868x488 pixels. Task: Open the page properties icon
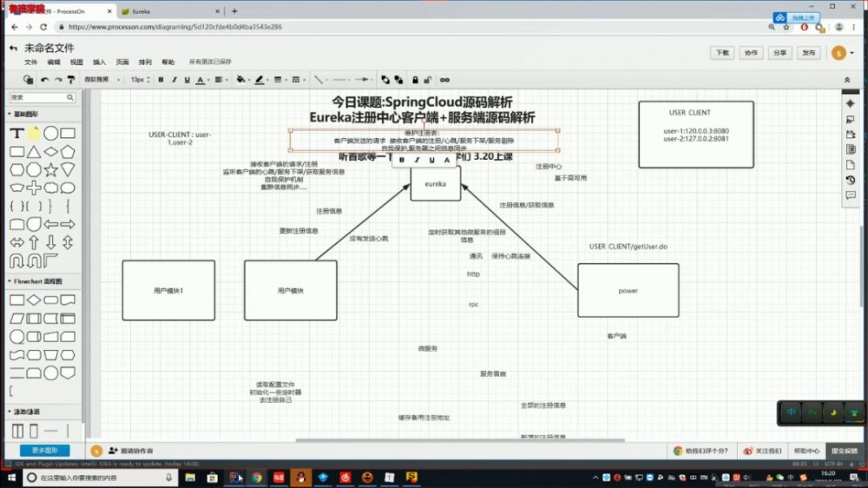(x=851, y=164)
